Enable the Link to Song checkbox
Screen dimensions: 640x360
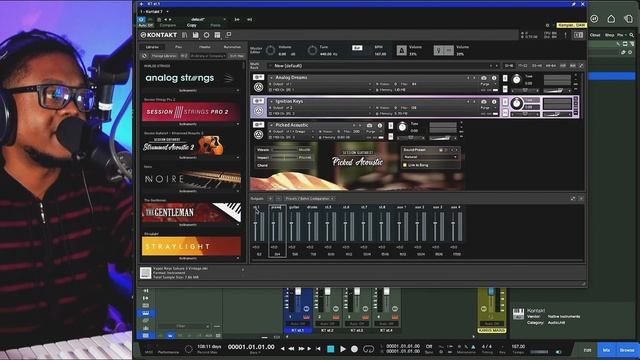point(405,165)
